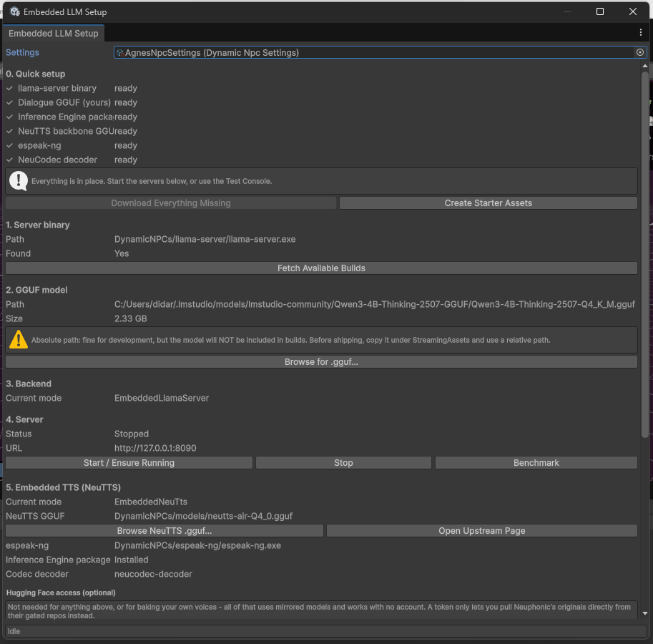Click the info bubble icon beside "Everything is in place"
The image size is (653, 644).
[19, 181]
